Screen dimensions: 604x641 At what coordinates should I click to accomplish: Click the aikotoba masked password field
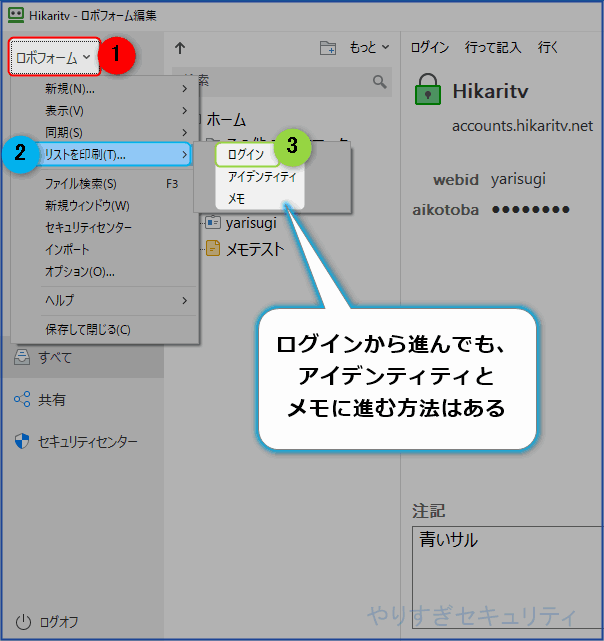531,210
